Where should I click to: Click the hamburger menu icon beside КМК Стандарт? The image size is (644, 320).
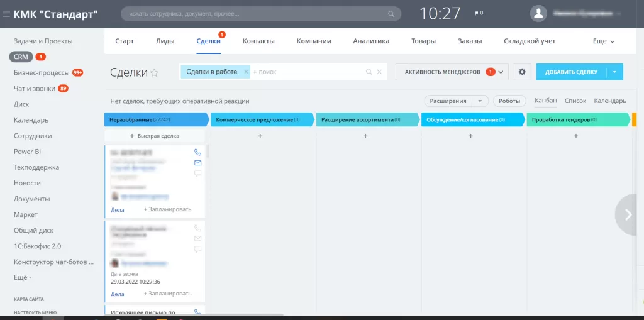click(6, 14)
